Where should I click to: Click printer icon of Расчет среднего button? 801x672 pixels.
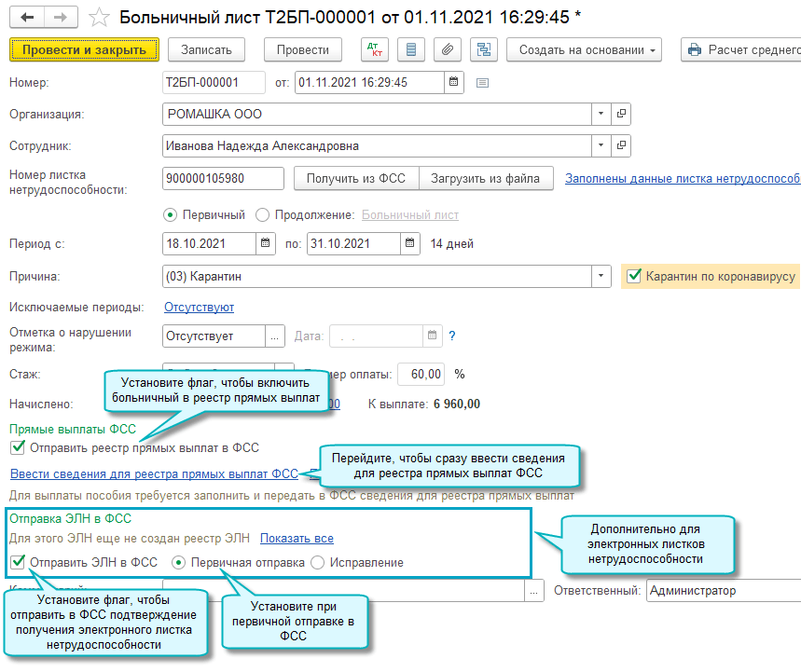695,49
